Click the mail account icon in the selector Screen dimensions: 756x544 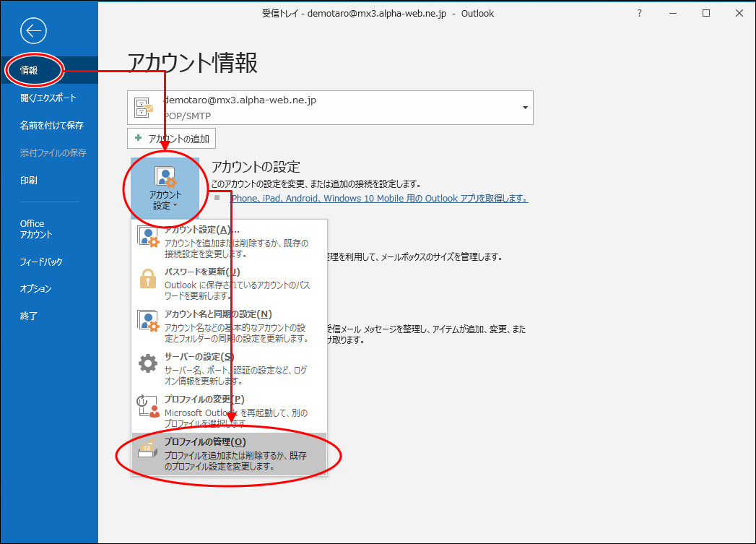pos(143,108)
